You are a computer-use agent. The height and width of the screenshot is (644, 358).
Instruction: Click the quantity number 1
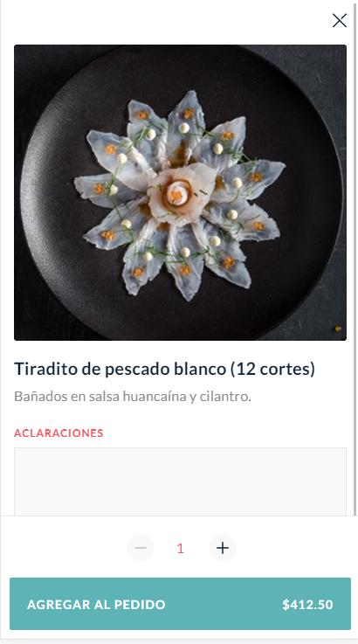(180, 548)
